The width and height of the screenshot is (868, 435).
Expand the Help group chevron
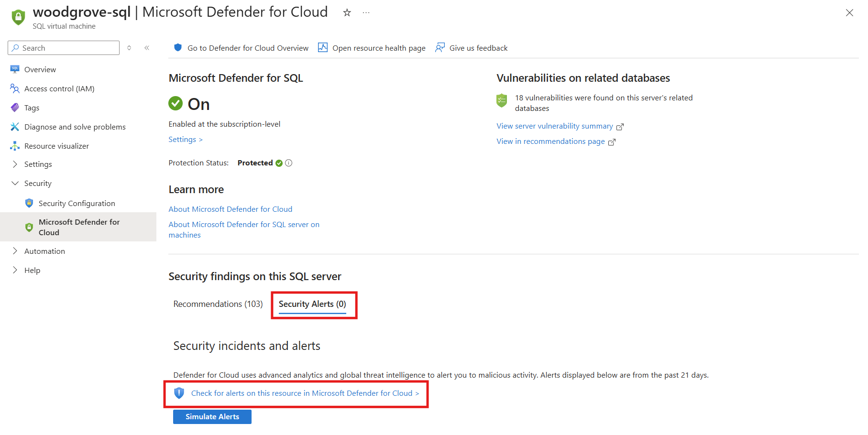coord(15,270)
